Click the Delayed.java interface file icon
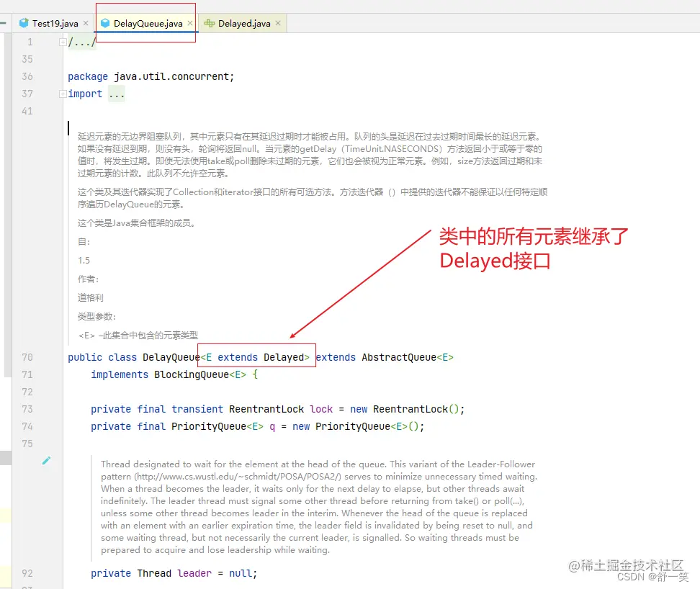The width and height of the screenshot is (700, 589). click(210, 23)
